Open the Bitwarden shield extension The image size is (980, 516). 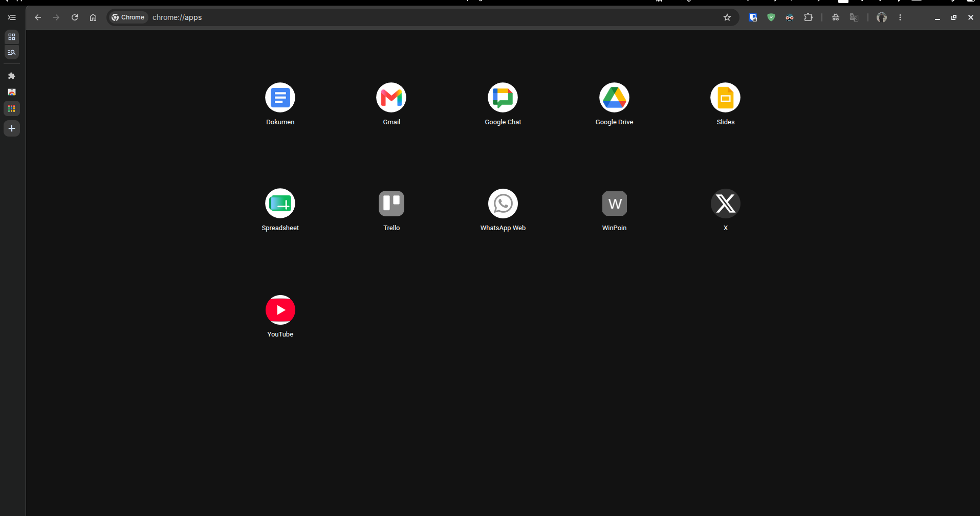[753, 17]
